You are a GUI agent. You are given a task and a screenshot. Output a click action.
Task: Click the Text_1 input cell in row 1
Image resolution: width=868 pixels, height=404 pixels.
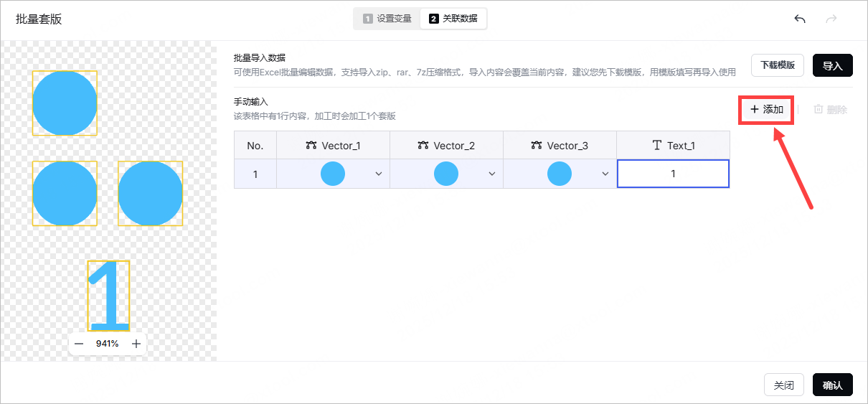pyautogui.click(x=673, y=174)
